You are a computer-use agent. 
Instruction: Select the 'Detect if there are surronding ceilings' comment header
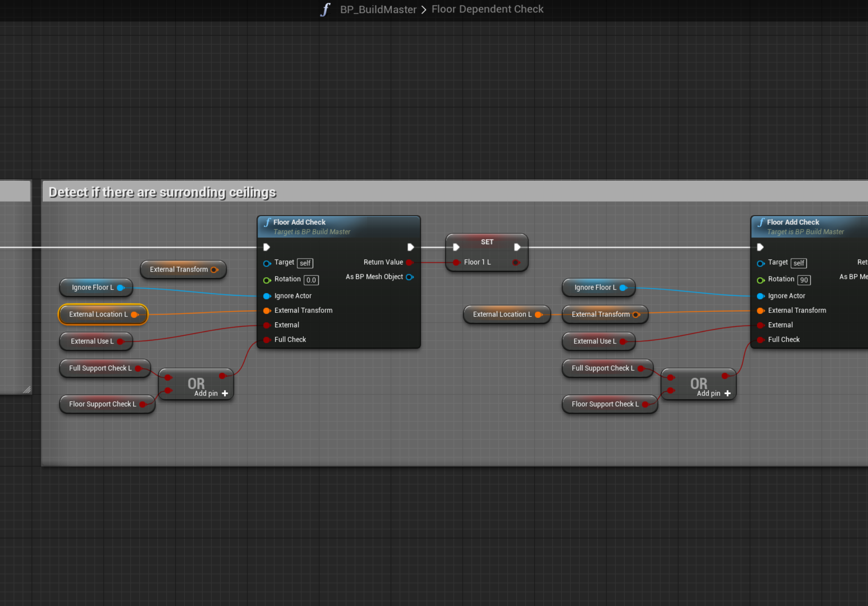coord(162,192)
